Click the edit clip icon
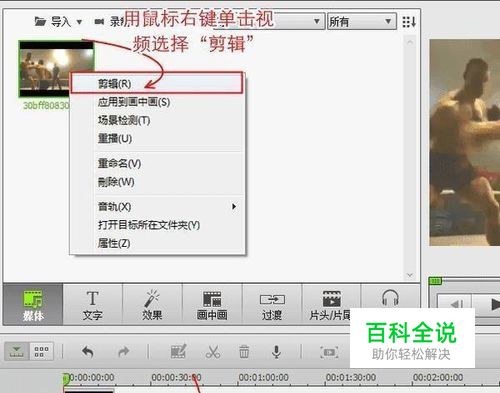Image resolution: width=500 pixels, height=393 pixels. [x=178, y=351]
